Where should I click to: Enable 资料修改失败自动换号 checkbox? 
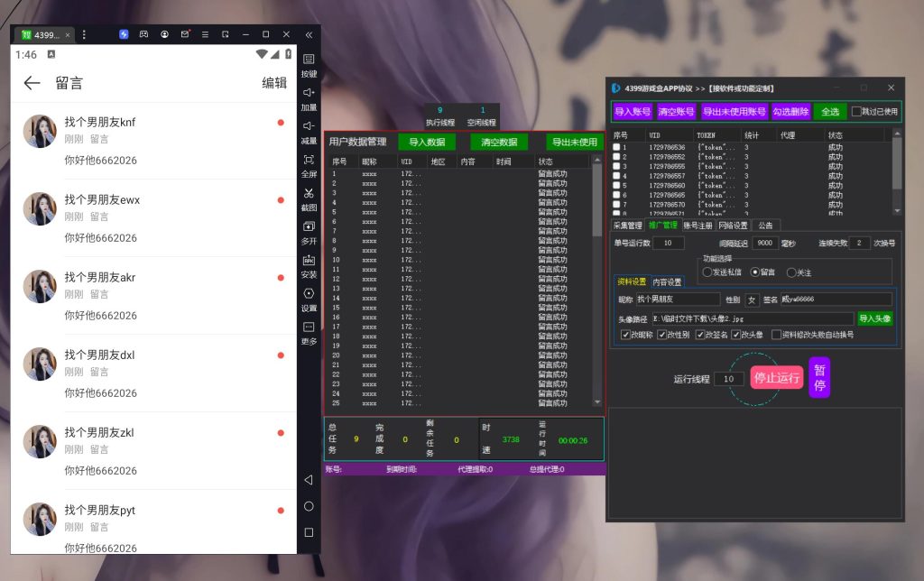776,335
